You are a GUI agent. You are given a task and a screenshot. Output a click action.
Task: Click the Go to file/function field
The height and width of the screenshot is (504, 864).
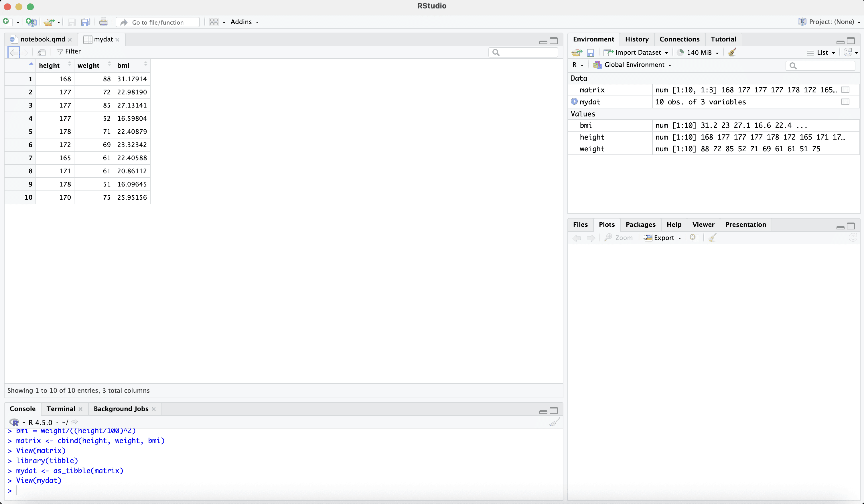tap(158, 22)
